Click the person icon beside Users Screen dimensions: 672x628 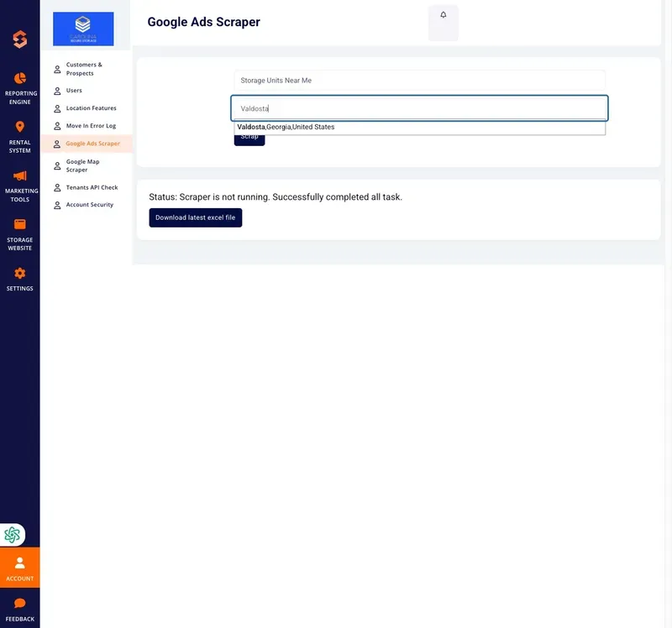pos(57,92)
